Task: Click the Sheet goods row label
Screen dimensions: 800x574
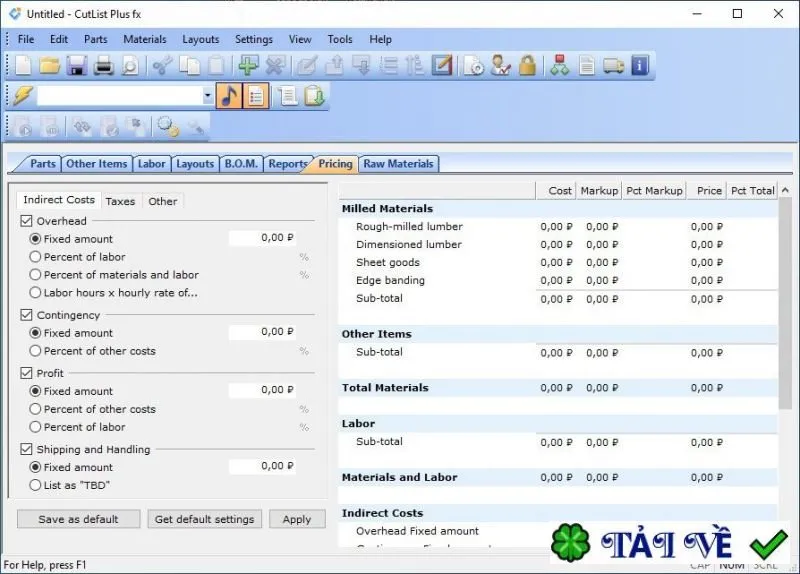Action: pos(388,262)
